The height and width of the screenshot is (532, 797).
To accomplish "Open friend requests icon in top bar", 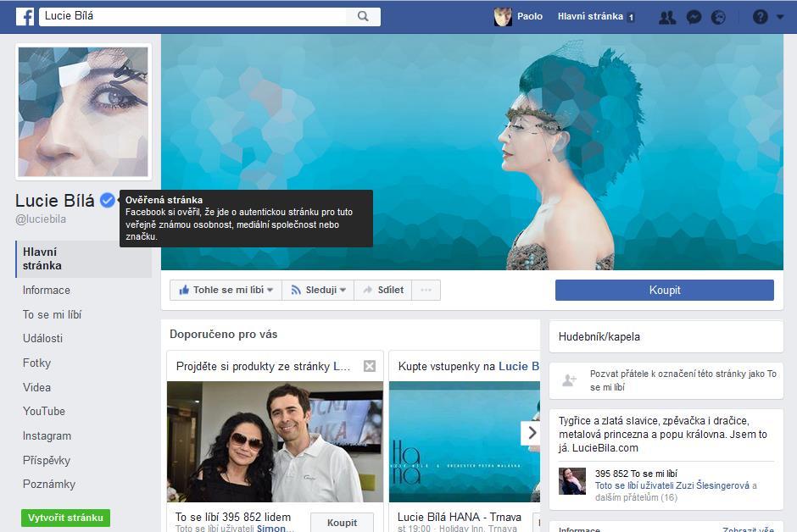I will click(x=667, y=17).
